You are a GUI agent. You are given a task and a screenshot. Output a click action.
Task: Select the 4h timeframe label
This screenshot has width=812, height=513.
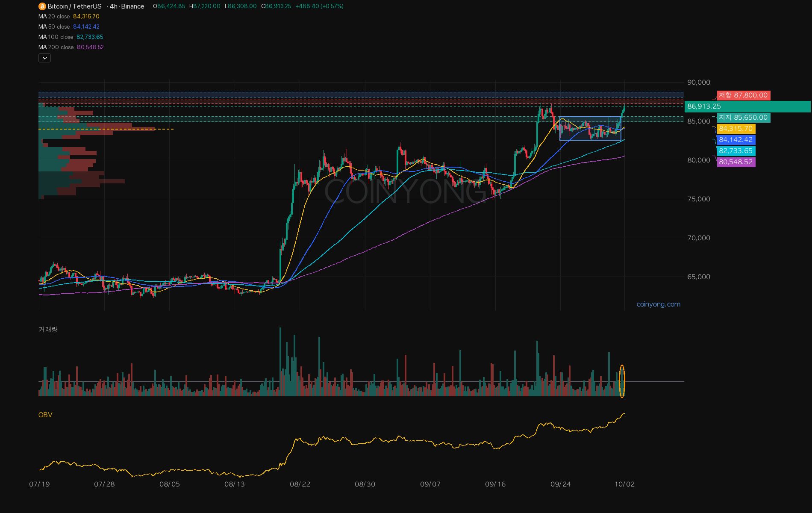click(113, 6)
